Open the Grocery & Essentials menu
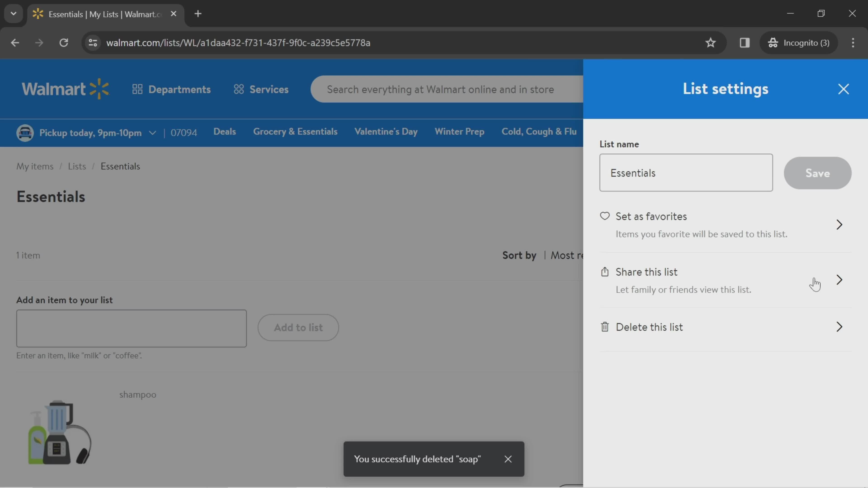The width and height of the screenshot is (868, 488). (x=295, y=132)
